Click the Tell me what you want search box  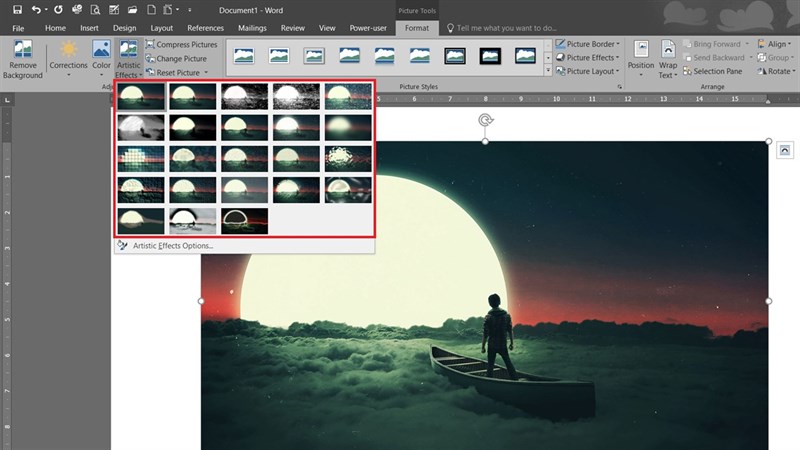505,28
